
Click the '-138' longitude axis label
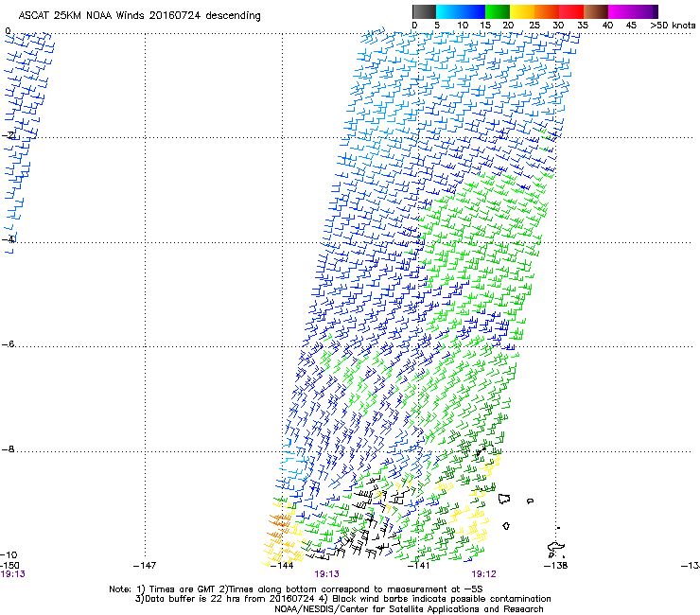coord(556,566)
